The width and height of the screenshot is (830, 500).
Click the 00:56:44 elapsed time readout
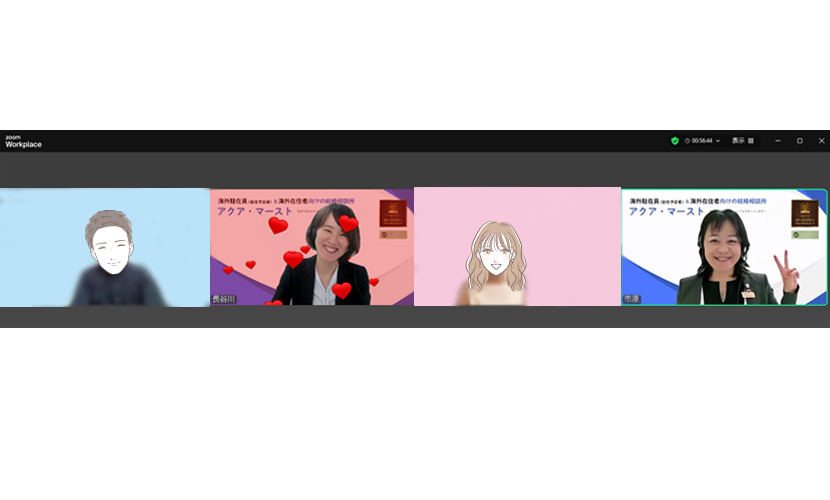point(702,141)
